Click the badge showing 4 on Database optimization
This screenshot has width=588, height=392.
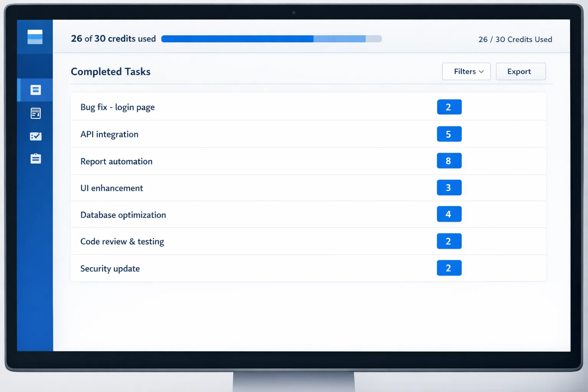point(449,214)
